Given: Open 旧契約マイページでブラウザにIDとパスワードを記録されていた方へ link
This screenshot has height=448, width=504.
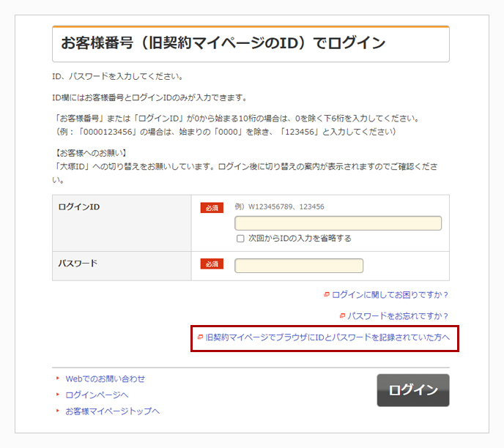Looking at the screenshot, I should coord(327,337).
